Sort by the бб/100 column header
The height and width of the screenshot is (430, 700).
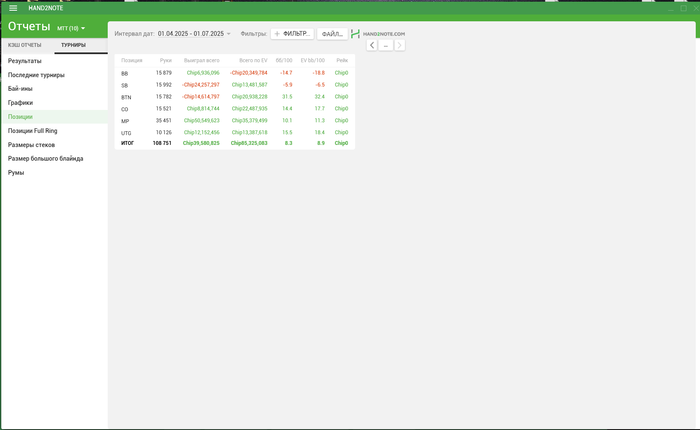(x=284, y=60)
